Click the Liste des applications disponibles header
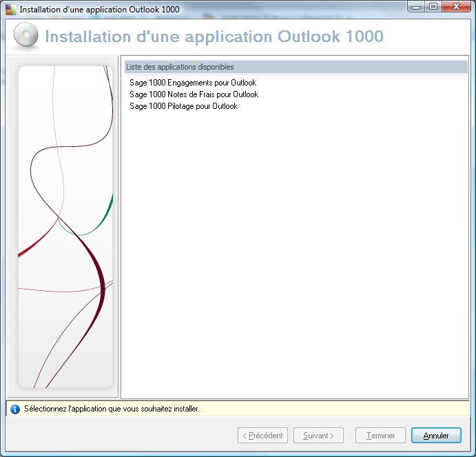The width and height of the screenshot is (476, 457). pyautogui.click(x=296, y=67)
